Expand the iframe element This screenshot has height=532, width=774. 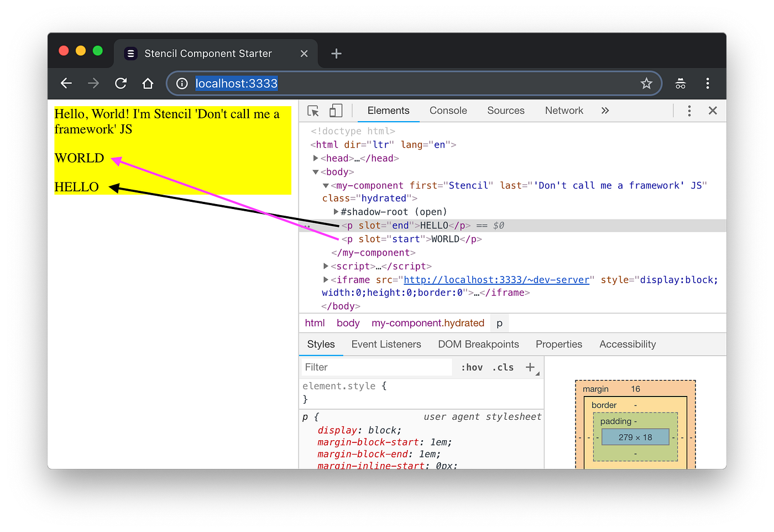326,280
